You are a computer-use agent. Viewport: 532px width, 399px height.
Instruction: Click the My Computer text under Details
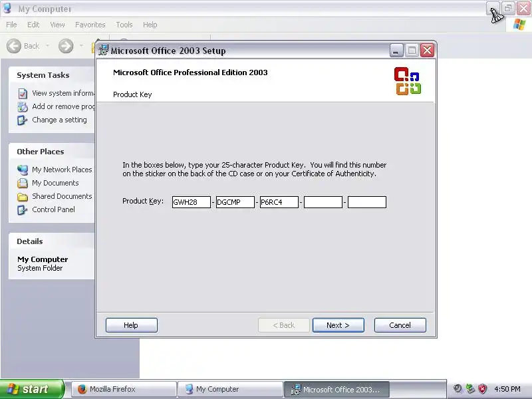pos(43,259)
